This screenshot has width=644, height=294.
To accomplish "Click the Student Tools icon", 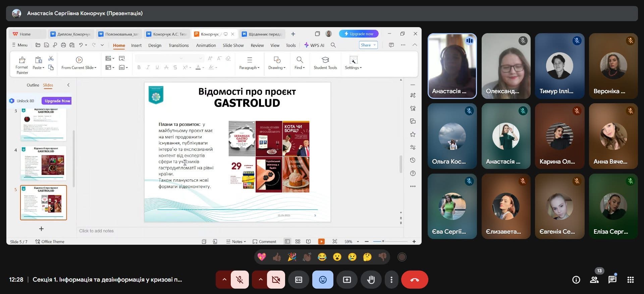I will pyautogui.click(x=325, y=60).
